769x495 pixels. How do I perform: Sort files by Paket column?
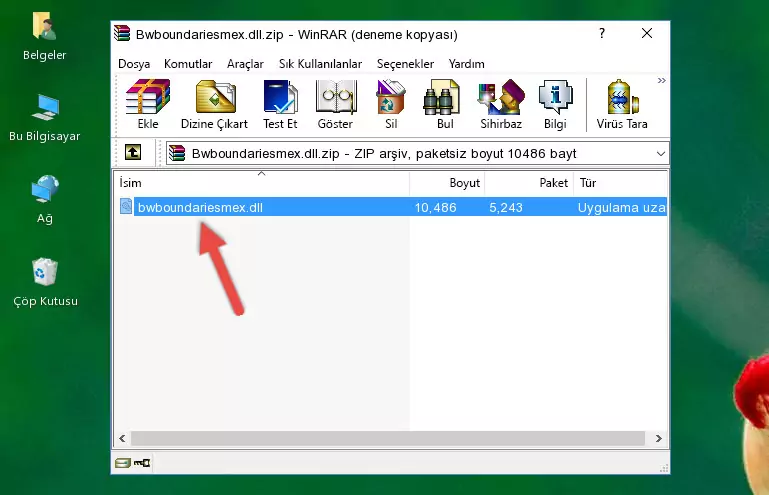click(529, 183)
